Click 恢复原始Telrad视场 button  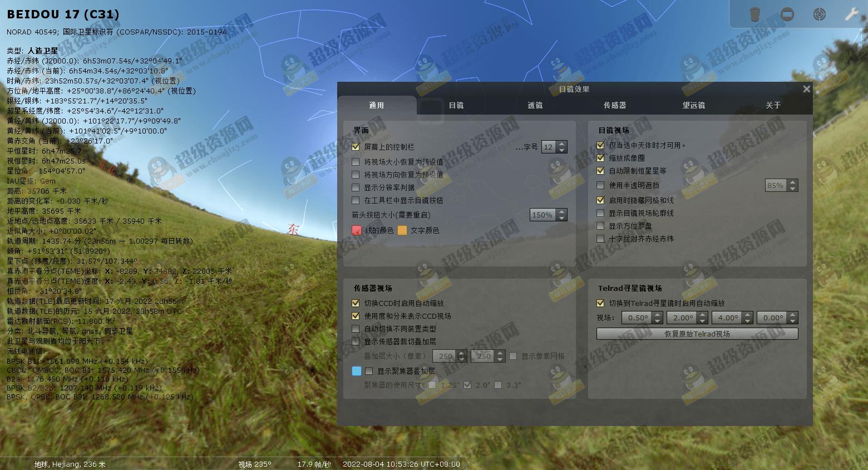pos(697,334)
